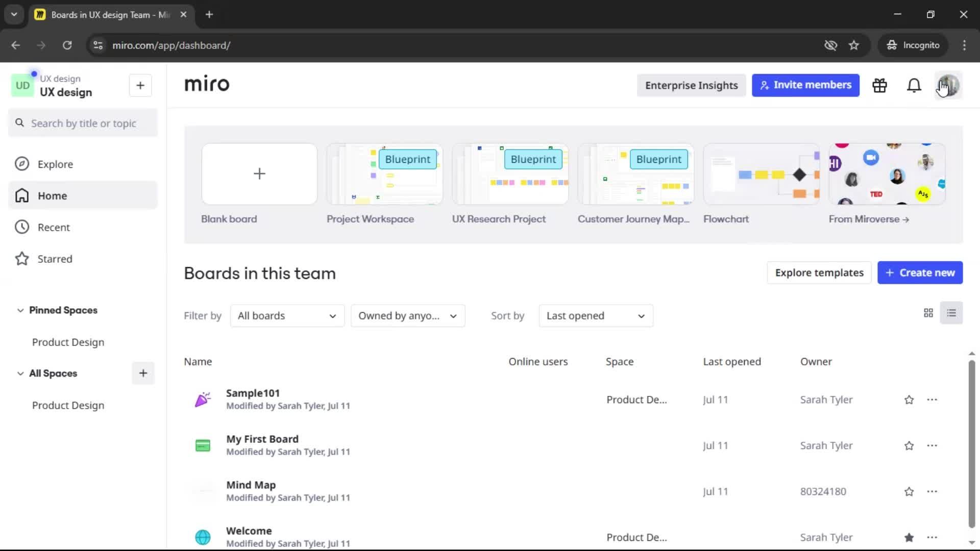Bookmark this page with the star icon
This screenshot has height=551, width=980.
854,45
